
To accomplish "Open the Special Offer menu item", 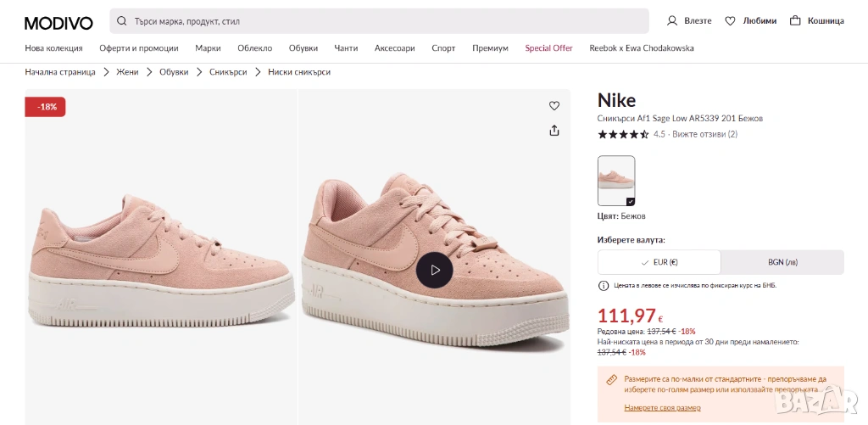I will click(x=548, y=48).
